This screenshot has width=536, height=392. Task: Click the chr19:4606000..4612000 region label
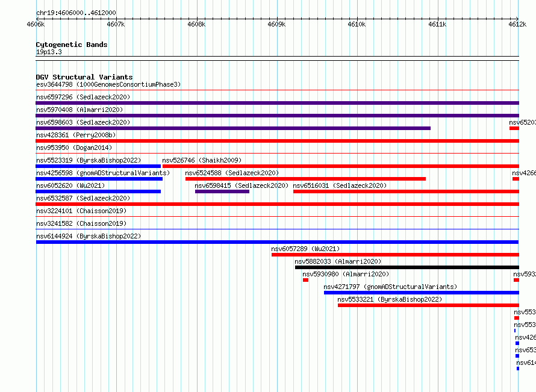click(76, 13)
